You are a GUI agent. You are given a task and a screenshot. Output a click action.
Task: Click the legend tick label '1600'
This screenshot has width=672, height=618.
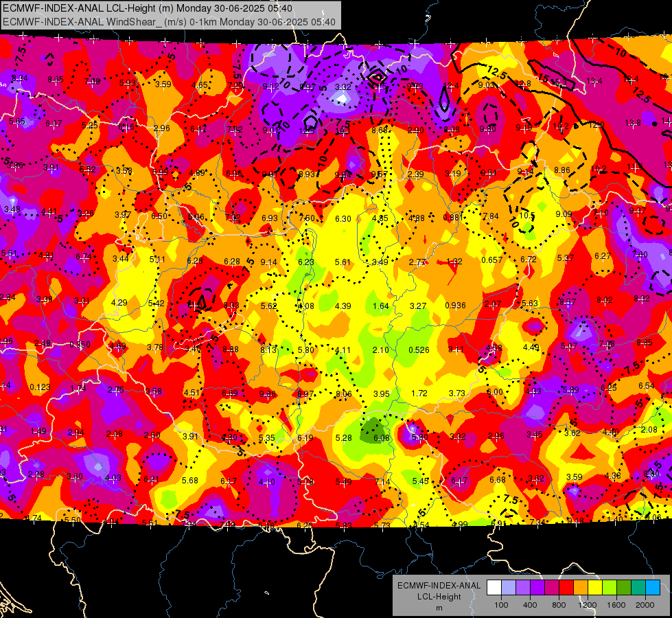point(616,605)
